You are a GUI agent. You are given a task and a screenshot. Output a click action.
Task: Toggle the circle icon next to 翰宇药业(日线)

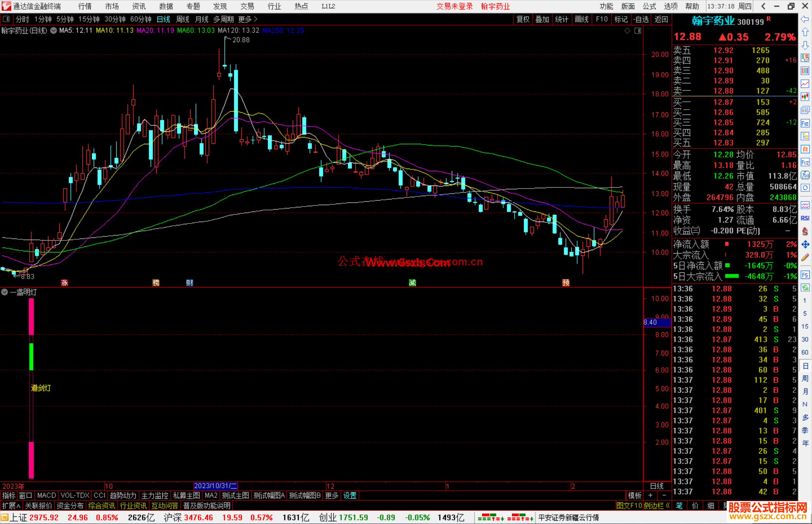(53, 31)
